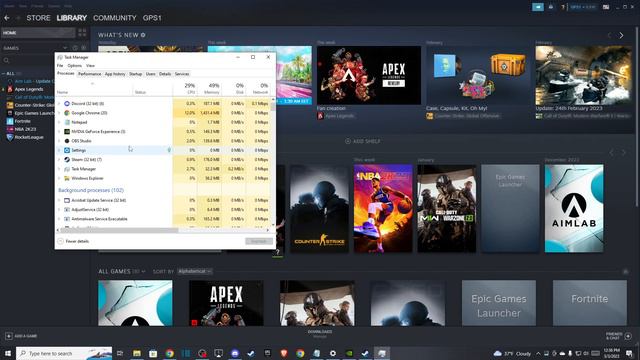Open Epic Games Launcher recent games tile
Viewport: 640px width, 360px height.
[510, 208]
